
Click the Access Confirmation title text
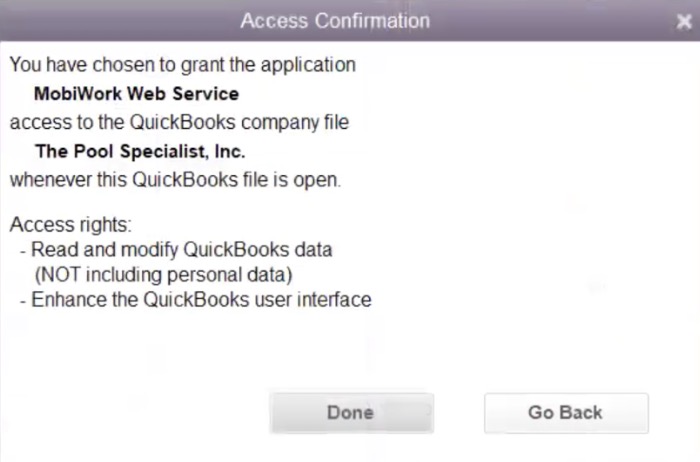[335, 20]
